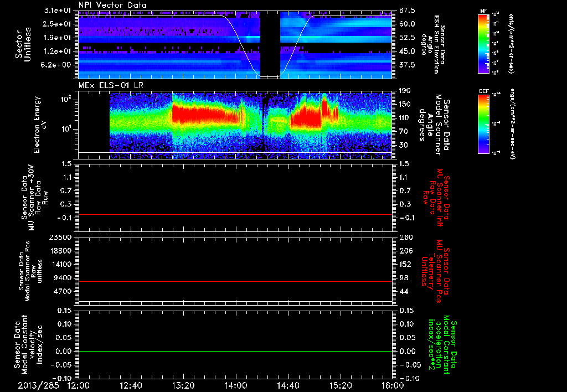Click the 206 telemetry tick label
Screen dimensions: 567x392
click(405, 251)
